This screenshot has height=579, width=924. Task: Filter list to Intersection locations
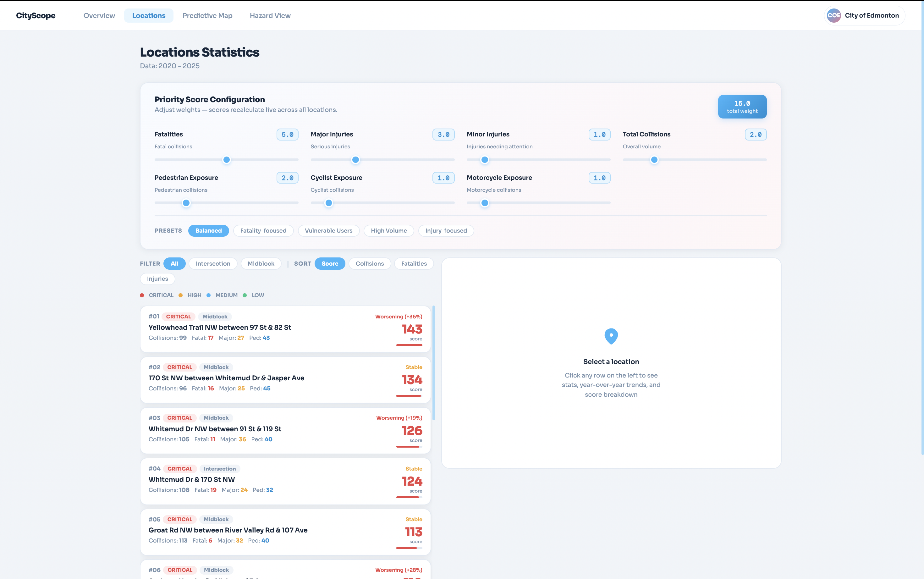pos(213,263)
